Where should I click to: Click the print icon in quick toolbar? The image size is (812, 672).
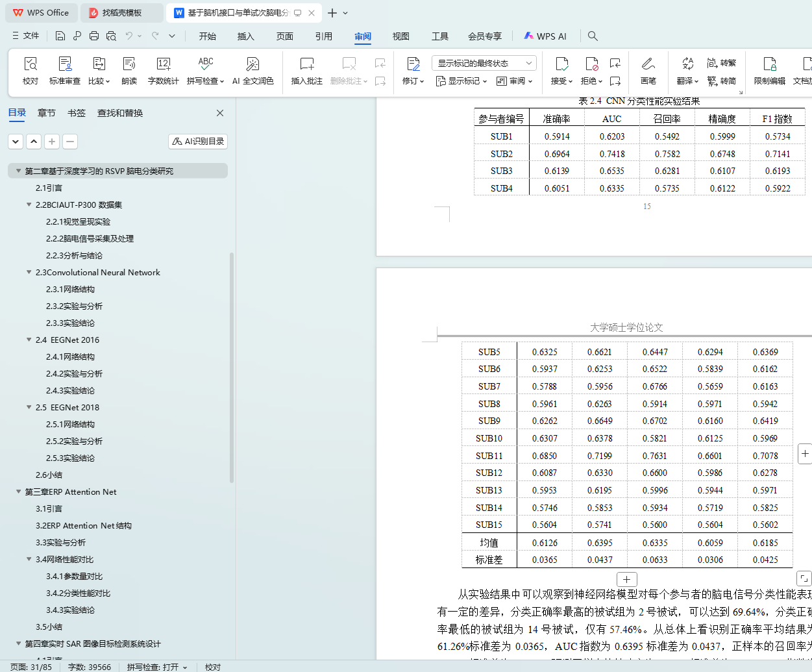[94, 36]
